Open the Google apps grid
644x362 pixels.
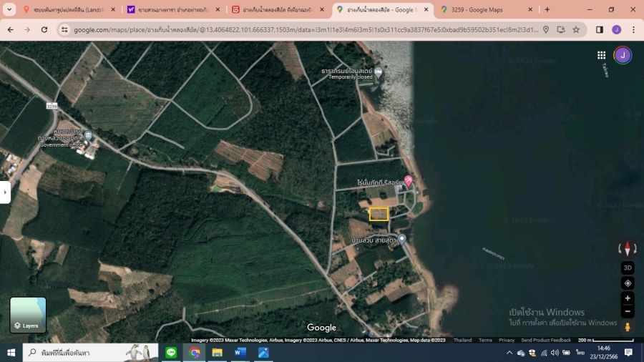coord(602,55)
